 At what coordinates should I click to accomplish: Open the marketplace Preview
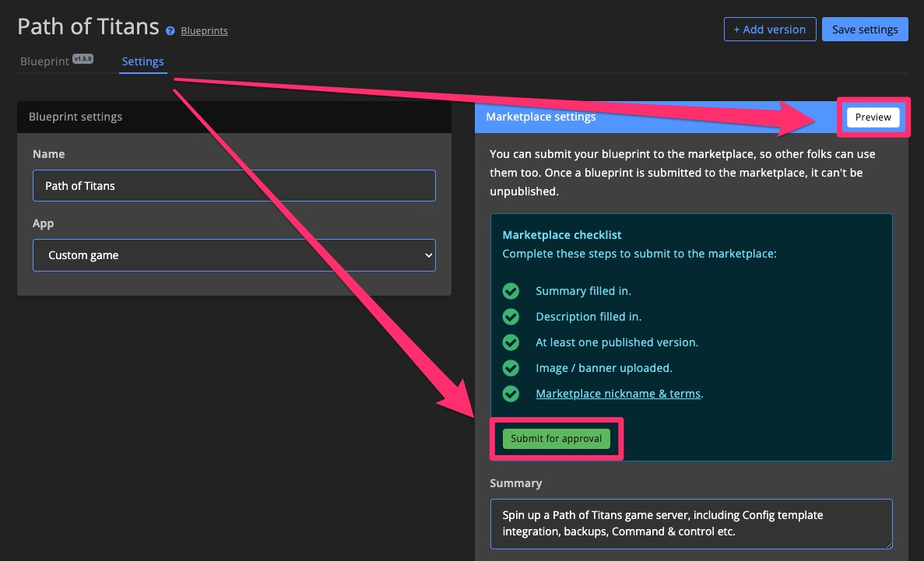(873, 117)
